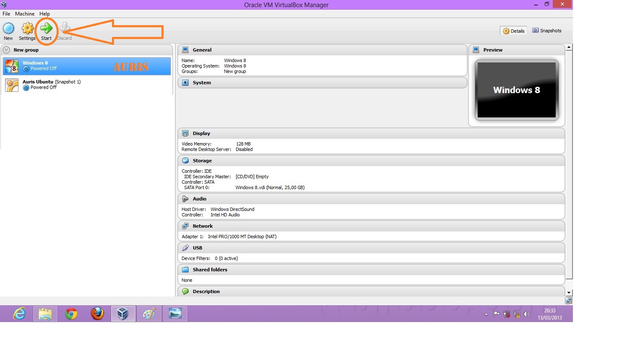Click the New virtual machine toolbar icon
Image resolution: width=640 pixels, height=364 pixels.
(x=8, y=29)
